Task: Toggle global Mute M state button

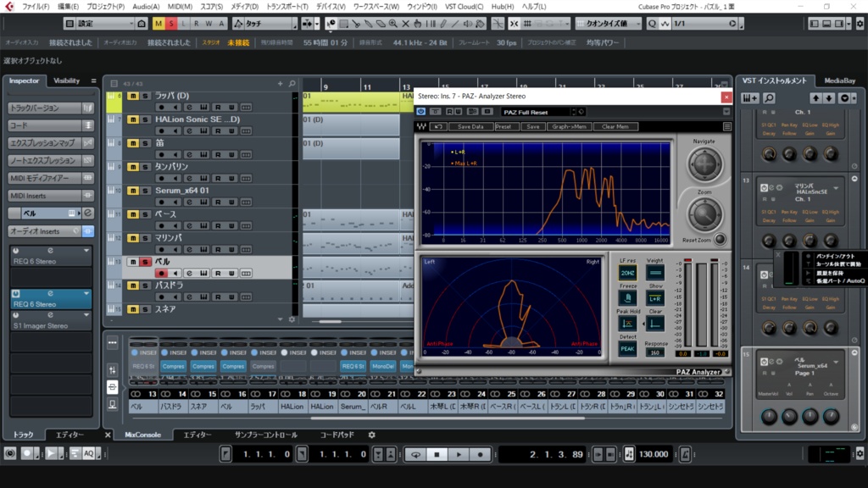Action: (159, 24)
